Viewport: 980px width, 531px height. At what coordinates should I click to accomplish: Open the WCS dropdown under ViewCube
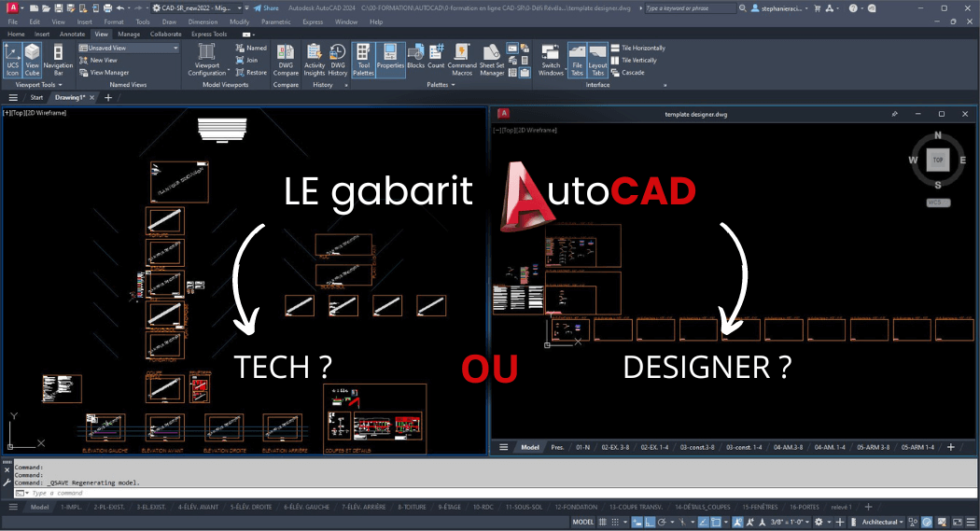pyautogui.click(x=938, y=203)
